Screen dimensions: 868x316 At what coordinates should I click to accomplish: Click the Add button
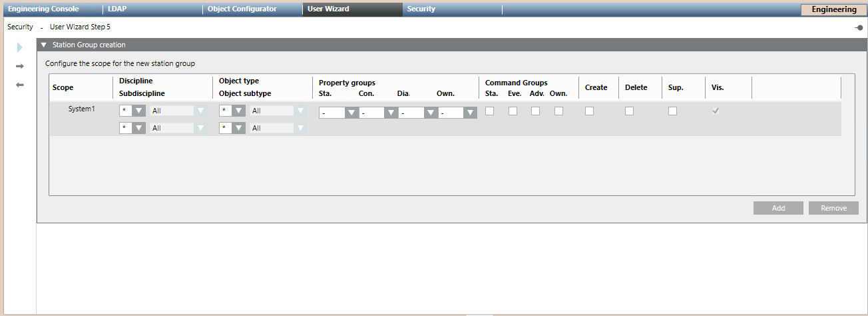[778, 208]
